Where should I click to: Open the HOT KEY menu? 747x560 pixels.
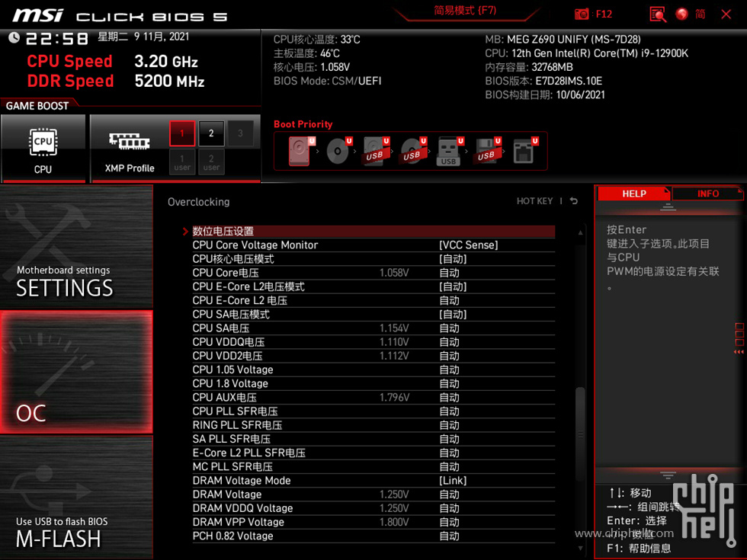coord(534,201)
